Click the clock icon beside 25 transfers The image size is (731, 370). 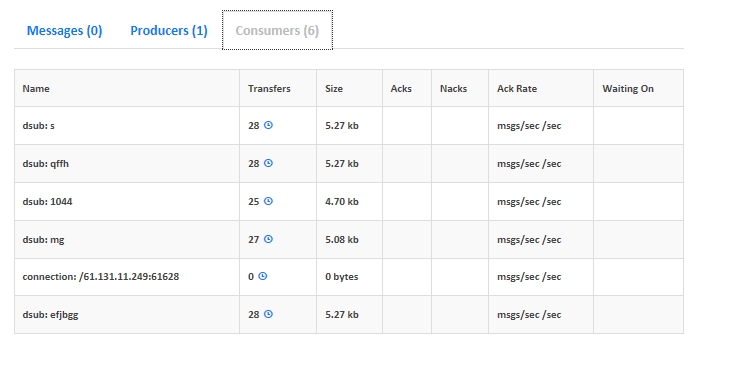tap(268, 201)
